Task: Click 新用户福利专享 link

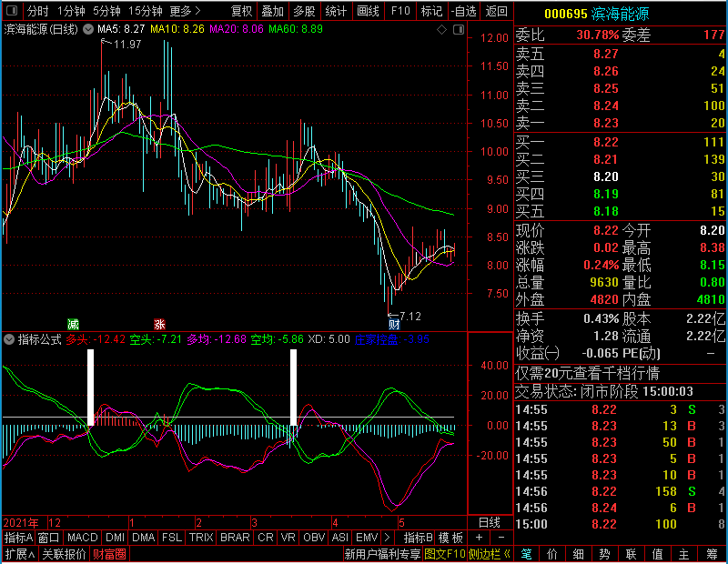Action: point(382,554)
